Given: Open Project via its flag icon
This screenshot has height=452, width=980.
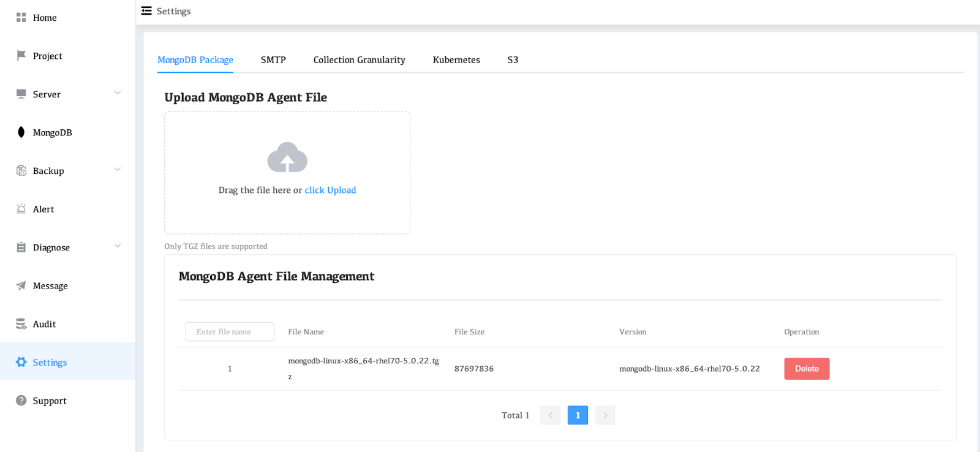Looking at the screenshot, I should click(x=21, y=56).
